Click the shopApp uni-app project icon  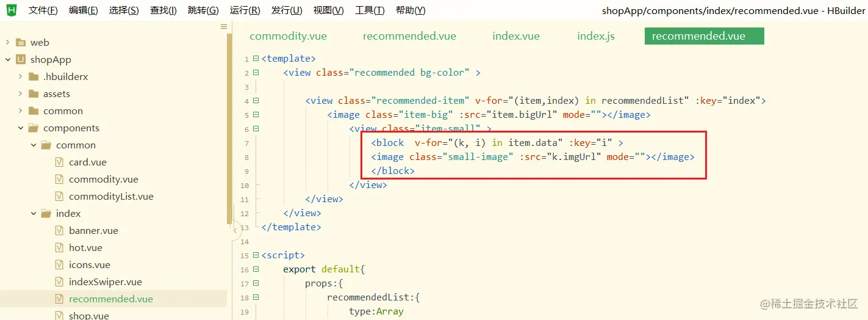pos(21,59)
